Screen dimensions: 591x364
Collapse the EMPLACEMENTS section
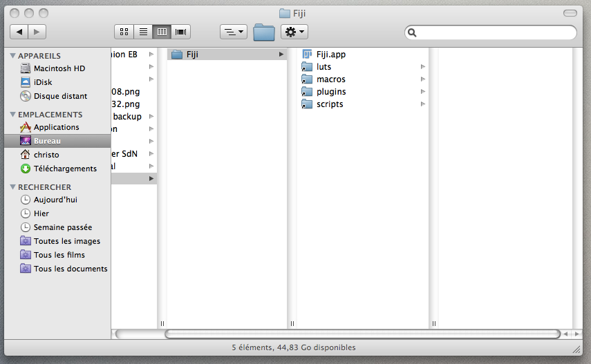click(13, 114)
